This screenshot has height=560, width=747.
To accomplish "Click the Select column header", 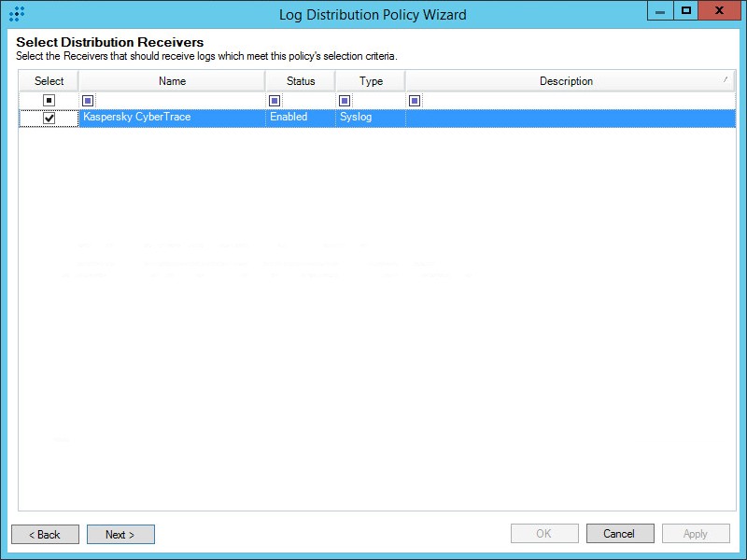I will pos(49,80).
